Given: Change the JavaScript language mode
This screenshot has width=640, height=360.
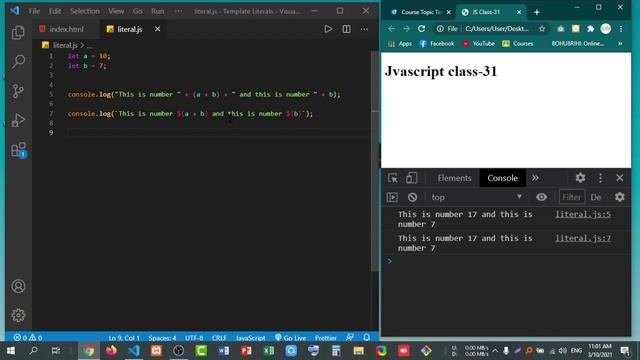Looking at the screenshot, I should pyautogui.click(x=251, y=338).
